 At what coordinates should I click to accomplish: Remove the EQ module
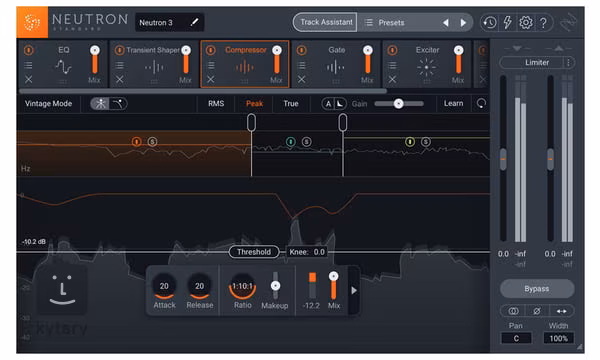tap(29, 80)
